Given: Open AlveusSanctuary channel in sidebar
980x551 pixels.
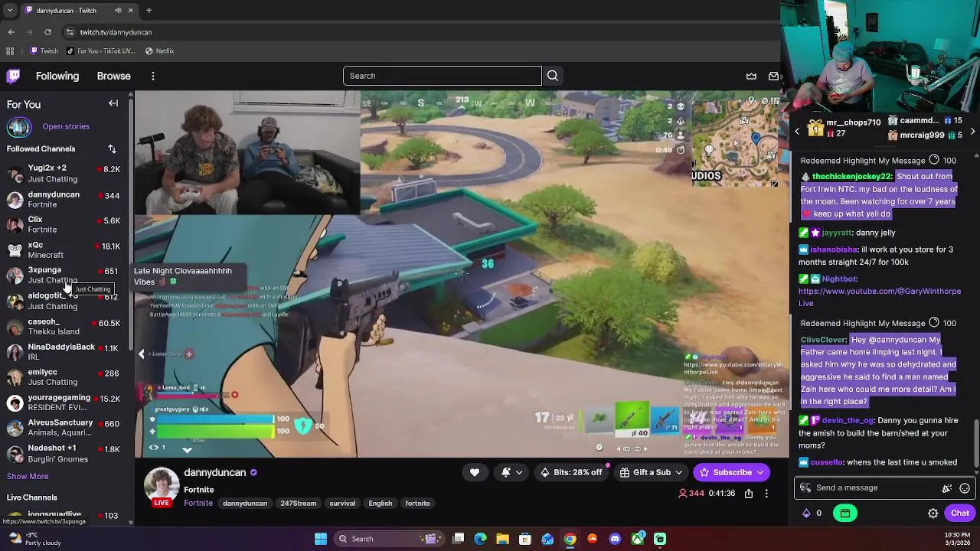Looking at the screenshot, I should click(x=64, y=427).
